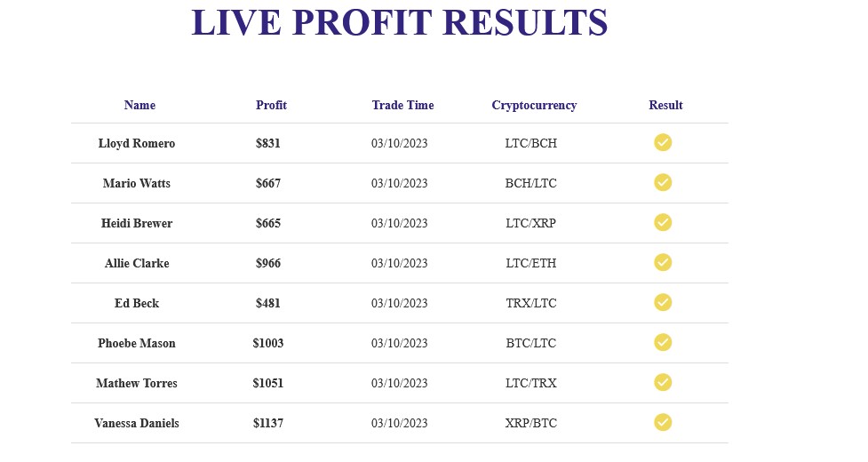Click the $1003 profit for Phoebe Mason
Viewport: 868px width, 462px height.
pyautogui.click(x=268, y=343)
